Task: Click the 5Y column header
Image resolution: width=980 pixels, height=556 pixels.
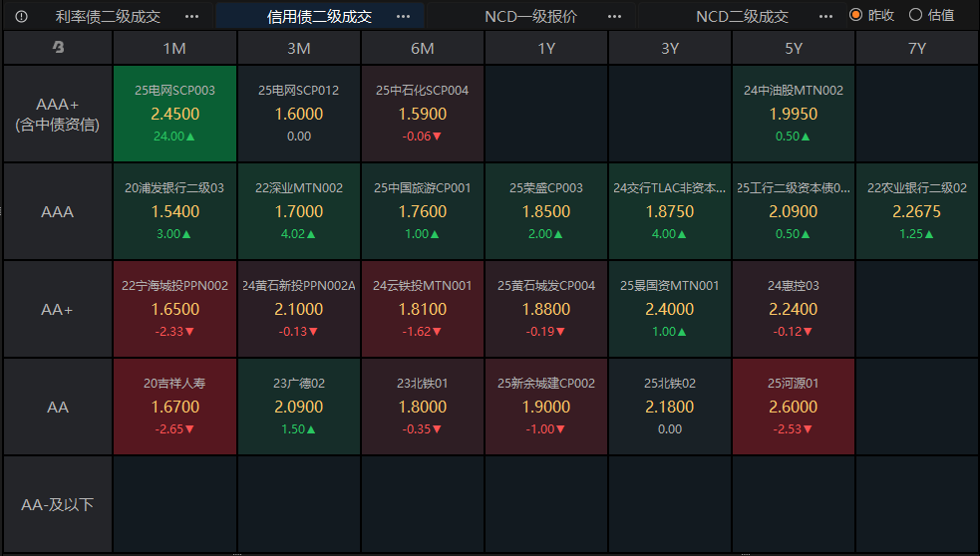Action: click(794, 48)
